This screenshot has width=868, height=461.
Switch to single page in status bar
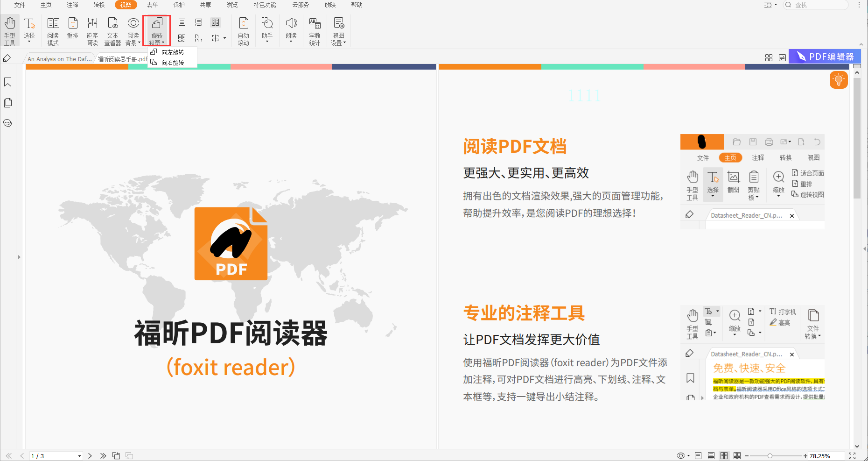(x=698, y=456)
